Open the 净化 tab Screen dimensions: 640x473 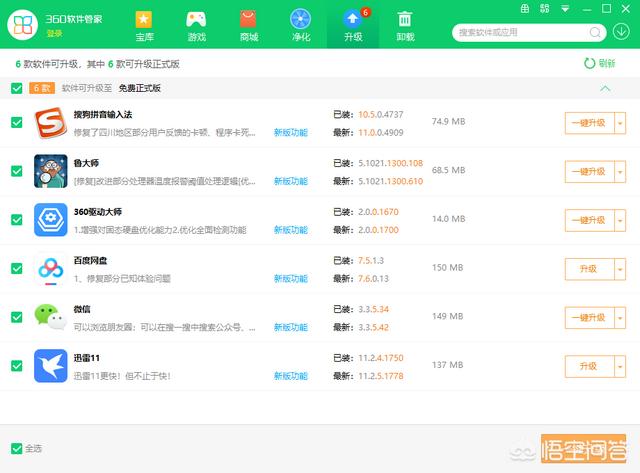300,26
